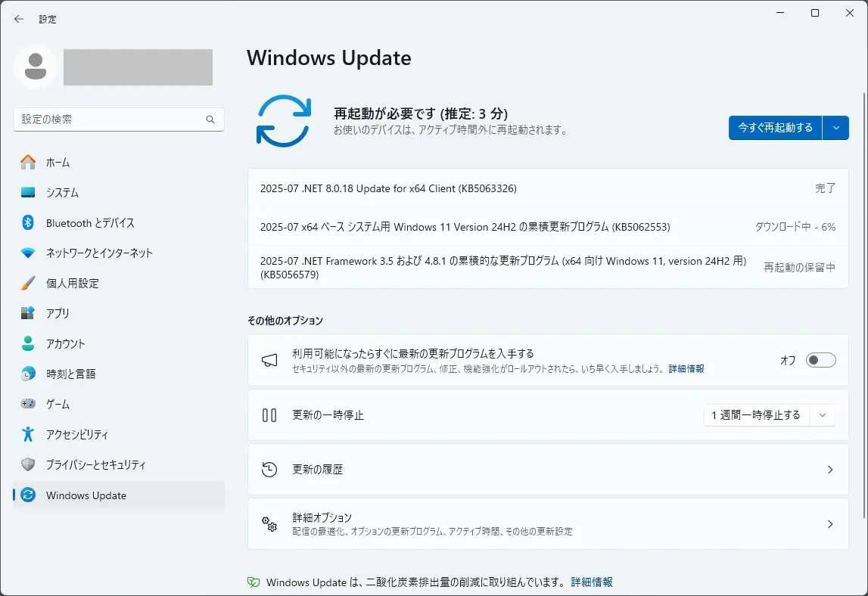Image resolution: width=868 pixels, height=596 pixels.
Task: Click the Bluetooth icon in the sidebar
Action: (28, 222)
